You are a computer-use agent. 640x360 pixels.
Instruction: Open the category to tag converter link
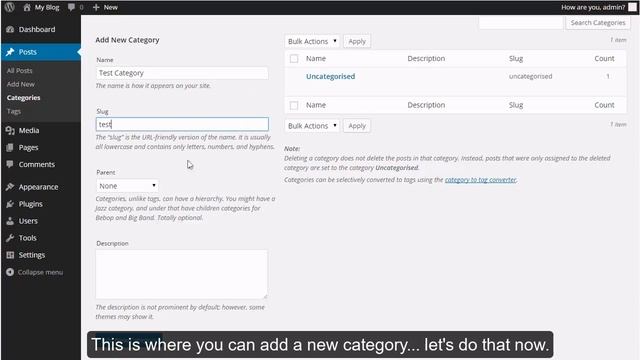(480, 180)
